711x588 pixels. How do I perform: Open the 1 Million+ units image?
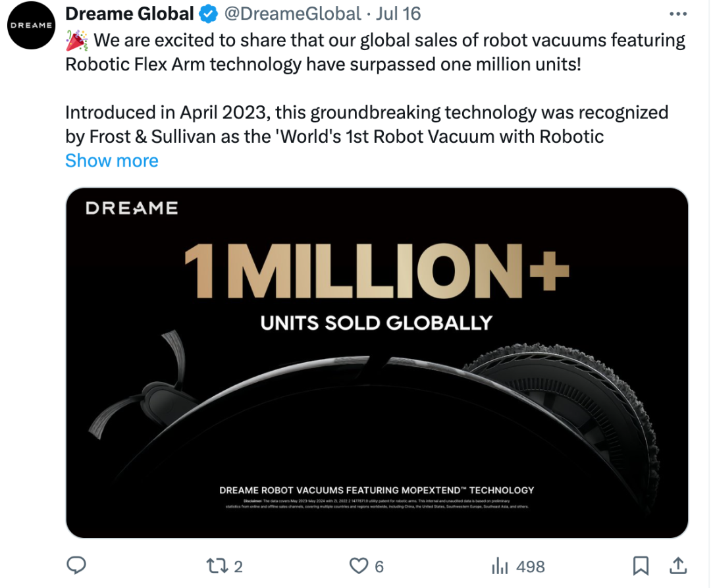click(377, 363)
